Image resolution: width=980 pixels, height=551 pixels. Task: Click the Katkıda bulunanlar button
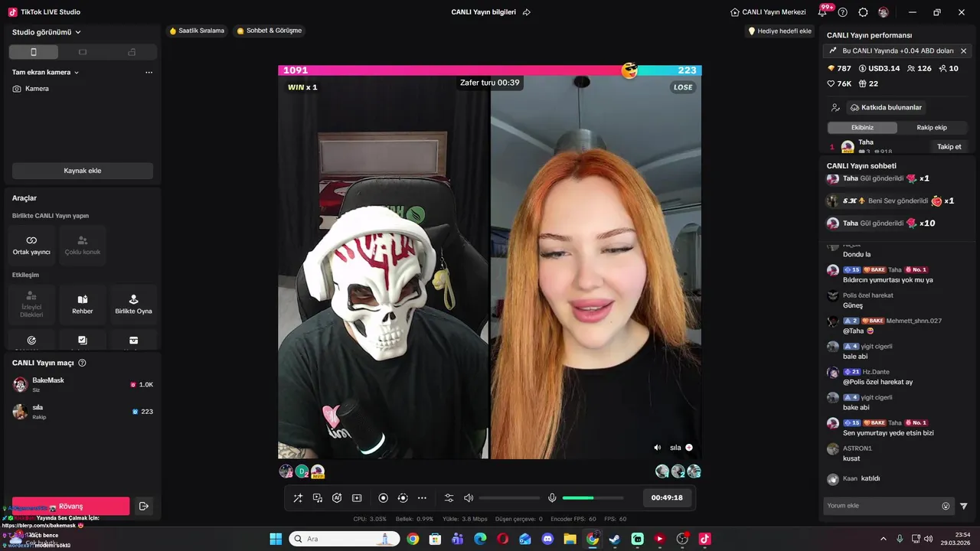[x=887, y=108]
